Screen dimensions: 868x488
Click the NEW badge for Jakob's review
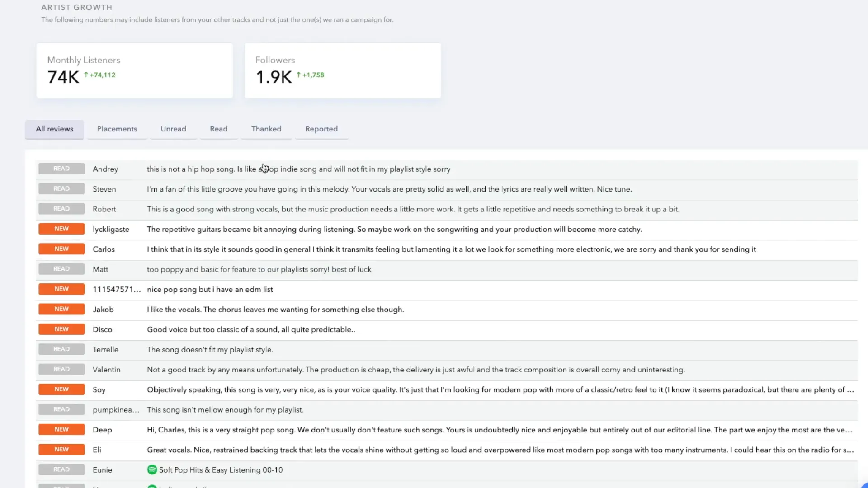pyautogui.click(x=61, y=309)
